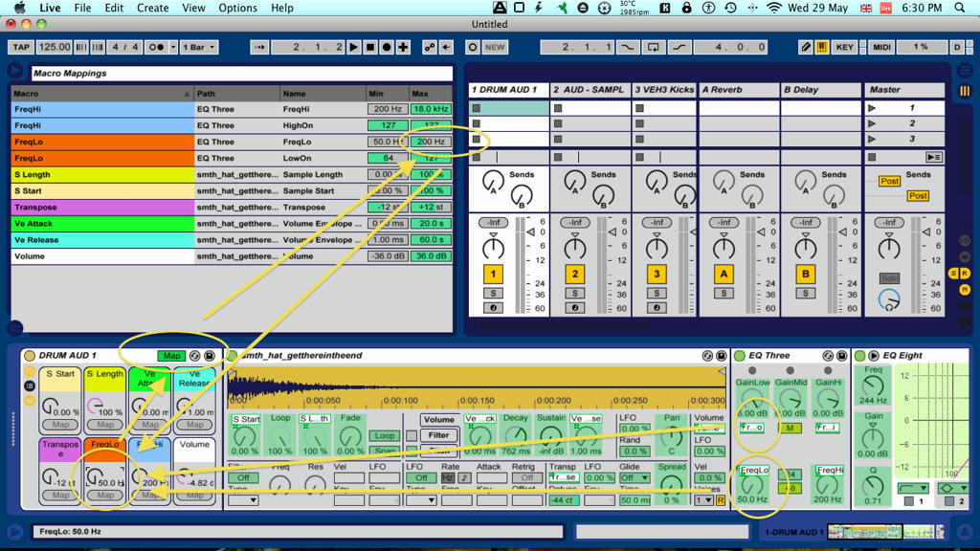980x551 pixels.
Task: Click the transport Stop button
Action: (370, 47)
